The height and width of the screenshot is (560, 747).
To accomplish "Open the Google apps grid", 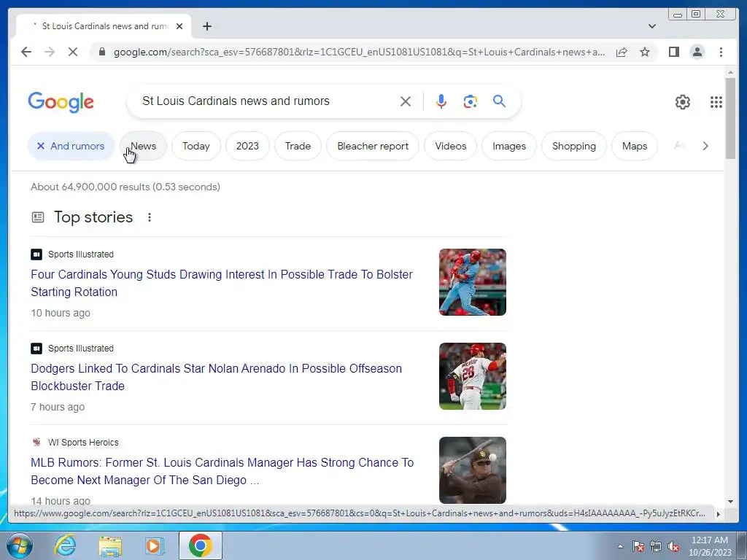I will pyautogui.click(x=716, y=102).
